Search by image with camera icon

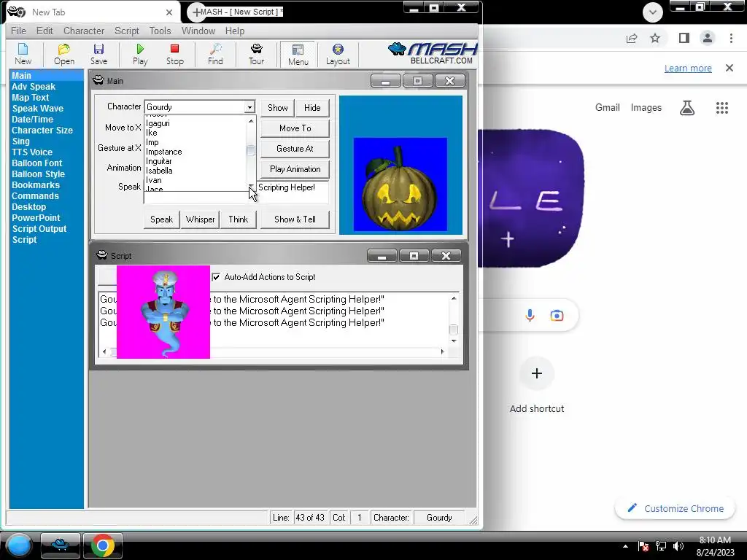pos(557,315)
